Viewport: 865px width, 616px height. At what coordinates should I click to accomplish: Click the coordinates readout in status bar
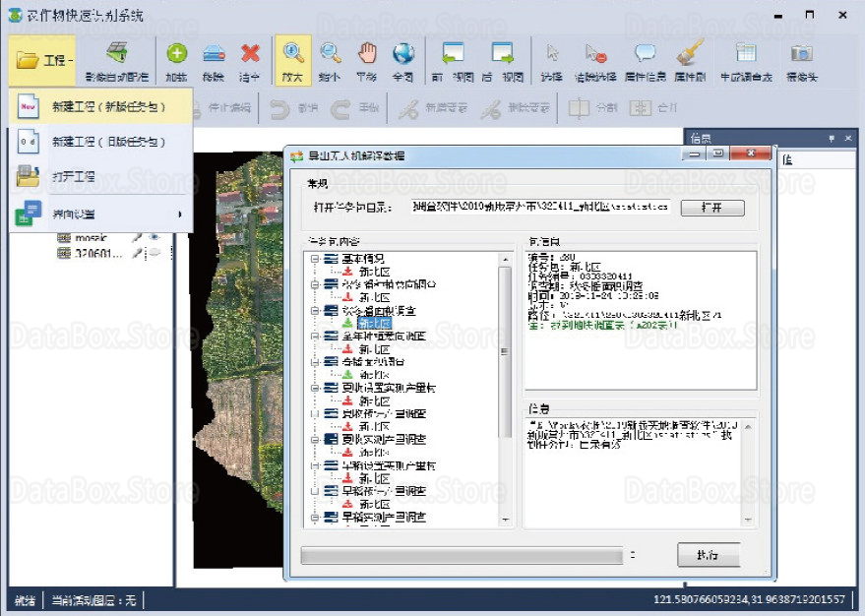click(749, 599)
